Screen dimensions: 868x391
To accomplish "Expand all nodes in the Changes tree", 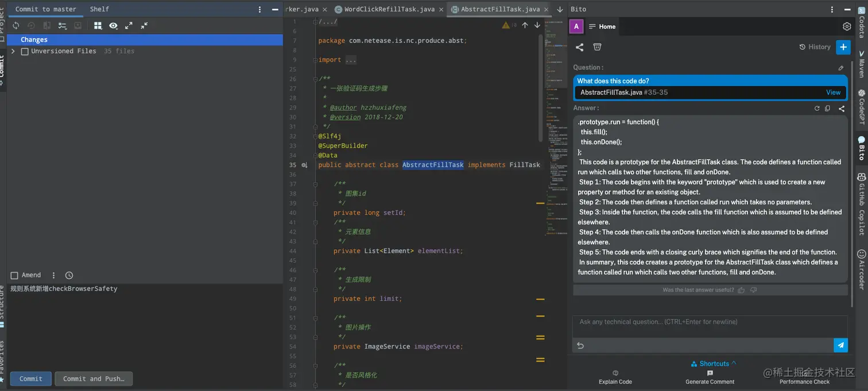I will coord(129,25).
